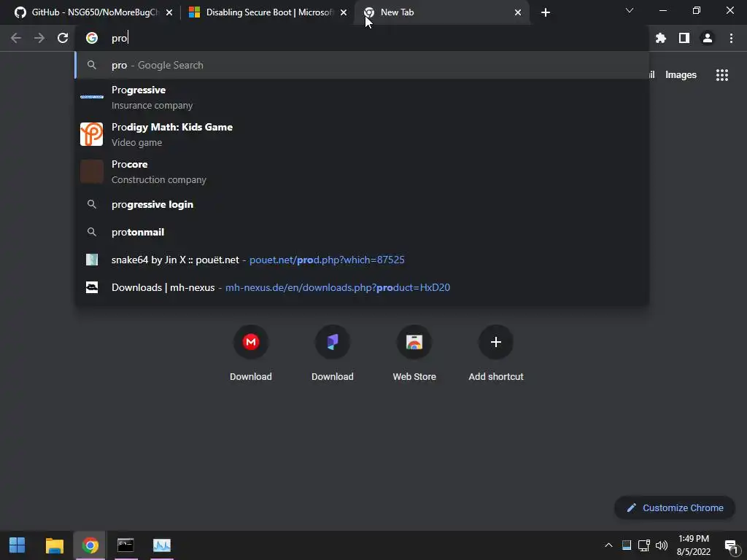Viewport: 747px width, 560px height.
Task: Switch to Disabling Secure Boot tab
Action: (x=267, y=12)
